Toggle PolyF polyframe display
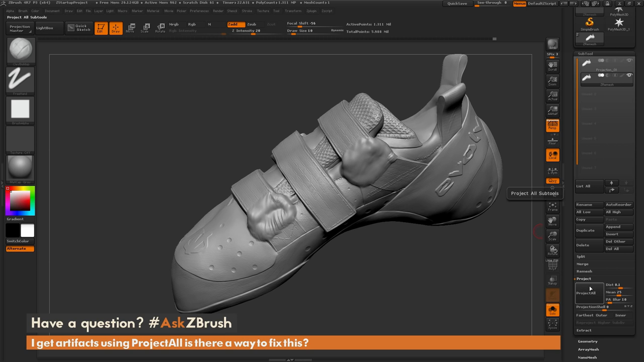This screenshot has height=362, width=644. tap(552, 266)
